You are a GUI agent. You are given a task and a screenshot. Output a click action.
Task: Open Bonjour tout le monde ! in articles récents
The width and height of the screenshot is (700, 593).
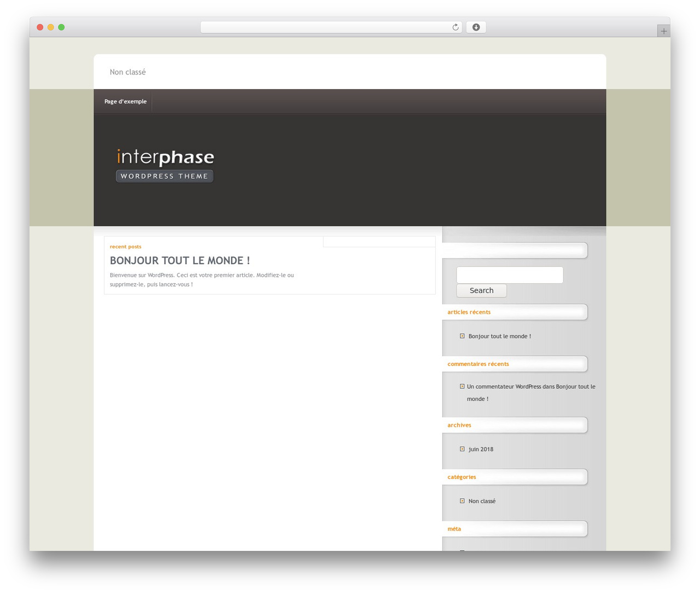(x=499, y=336)
